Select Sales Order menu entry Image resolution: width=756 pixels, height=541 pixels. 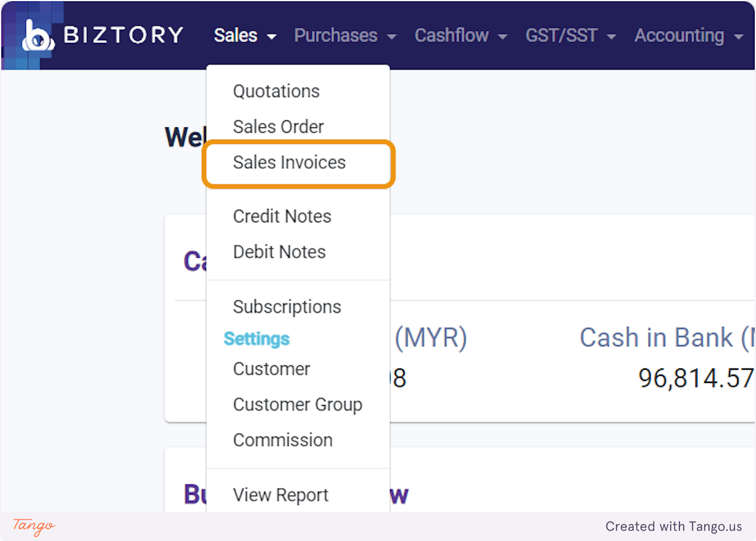[278, 127]
